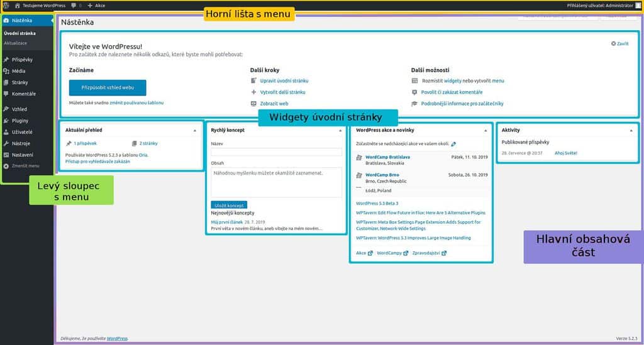Open WordPress 5.3 Beta 3 news link
The height and width of the screenshot is (345, 644).
(x=377, y=204)
